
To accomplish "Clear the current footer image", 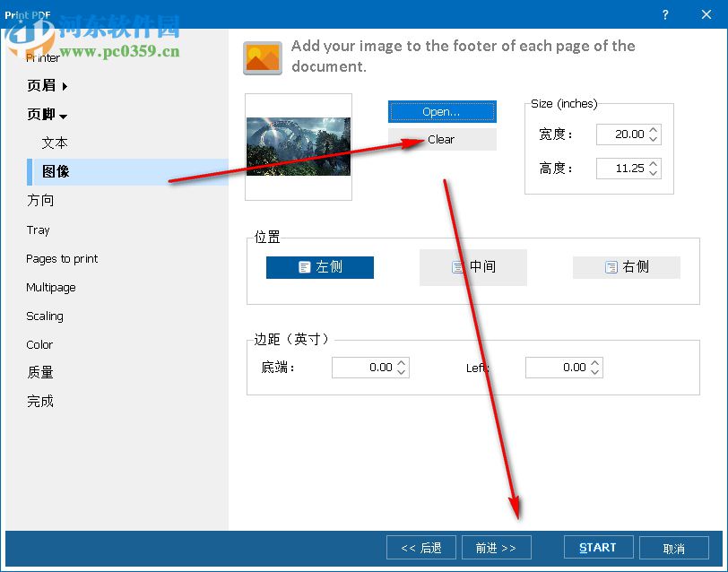I will click(441, 139).
